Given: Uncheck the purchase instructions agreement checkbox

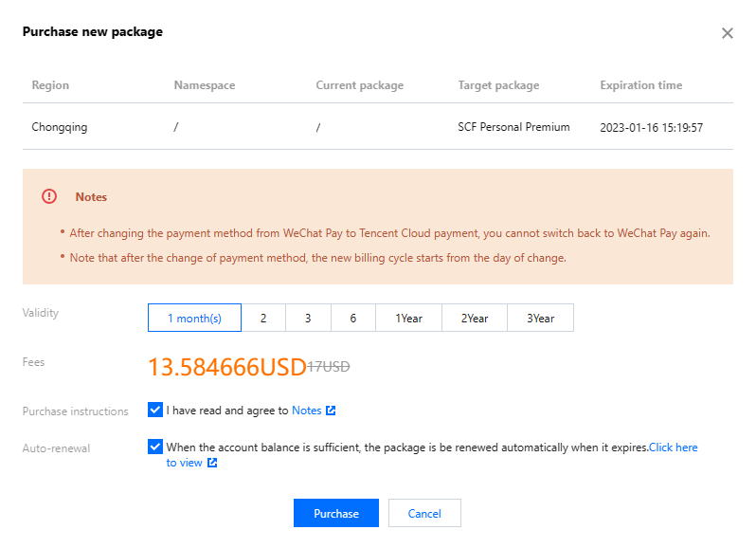Looking at the screenshot, I should coord(155,410).
